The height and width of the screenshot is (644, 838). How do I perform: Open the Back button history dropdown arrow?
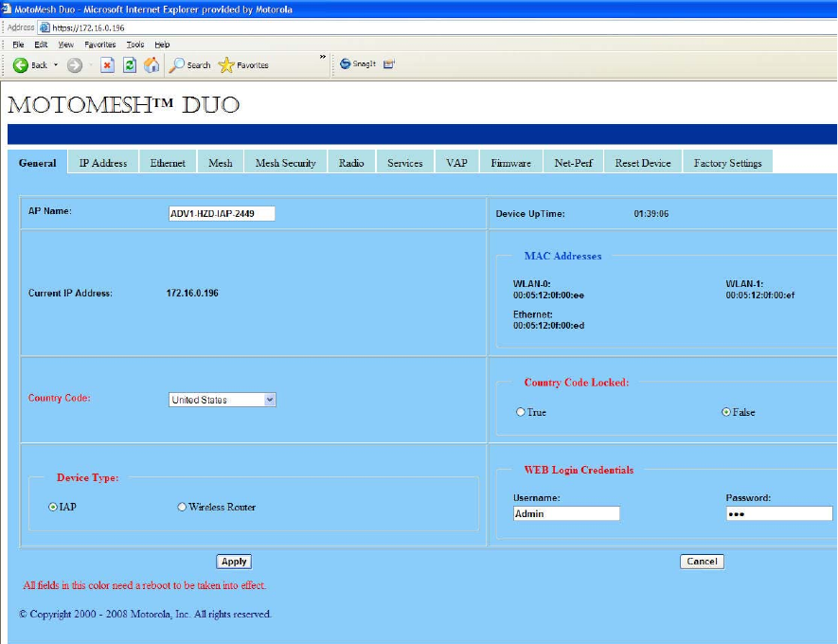56,65
